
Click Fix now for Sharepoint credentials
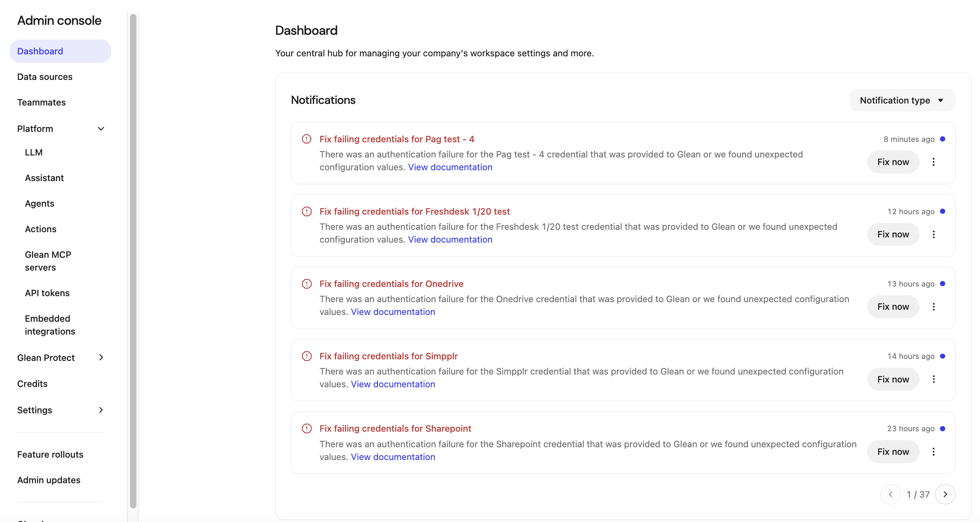pyautogui.click(x=893, y=451)
